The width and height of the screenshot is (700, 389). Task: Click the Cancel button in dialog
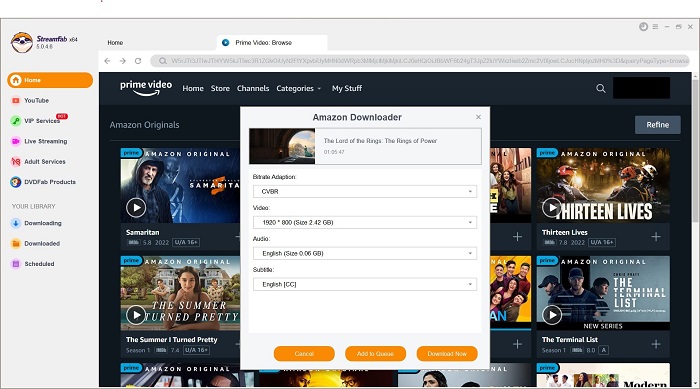tap(304, 353)
